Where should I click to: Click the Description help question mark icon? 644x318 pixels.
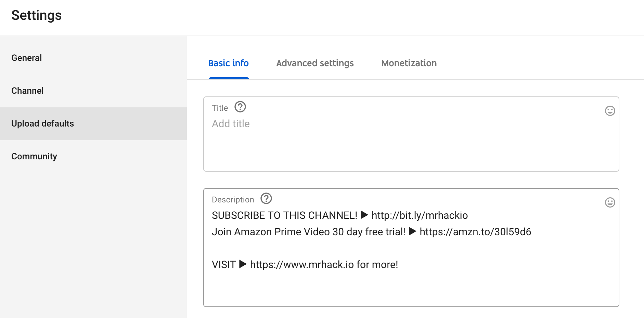(266, 198)
